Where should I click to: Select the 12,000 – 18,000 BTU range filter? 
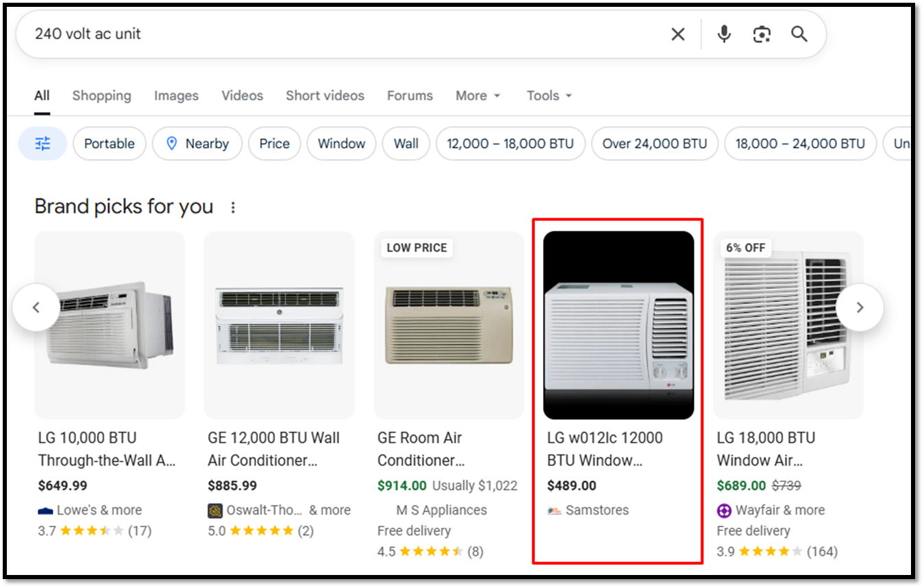[510, 144]
